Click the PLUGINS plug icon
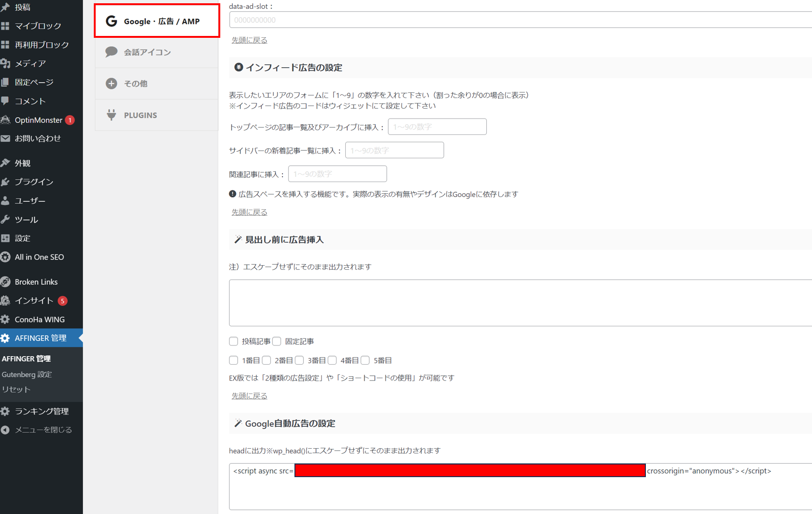812x514 pixels. click(111, 115)
